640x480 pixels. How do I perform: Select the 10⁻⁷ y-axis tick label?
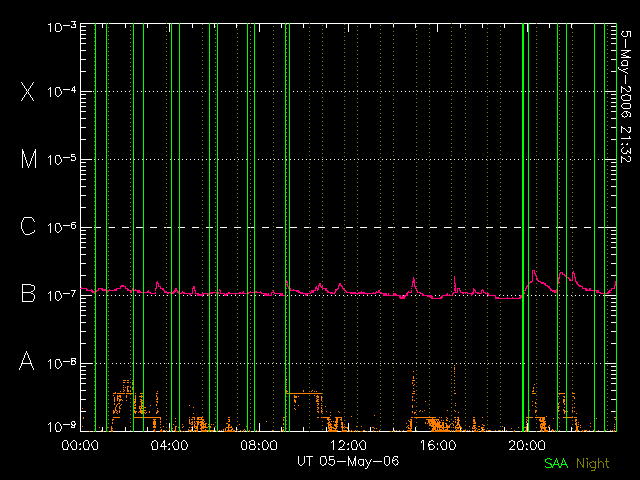click(x=62, y=295)
